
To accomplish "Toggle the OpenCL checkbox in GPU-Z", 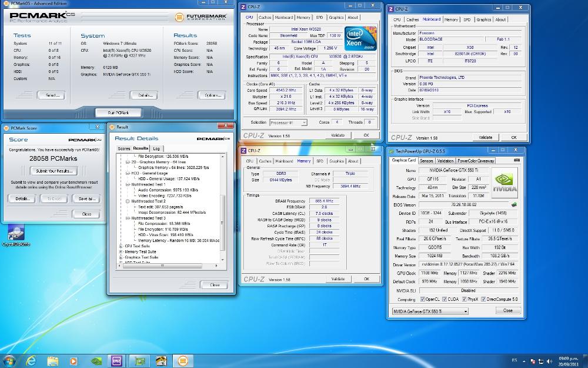I will [x=423, y=299].
